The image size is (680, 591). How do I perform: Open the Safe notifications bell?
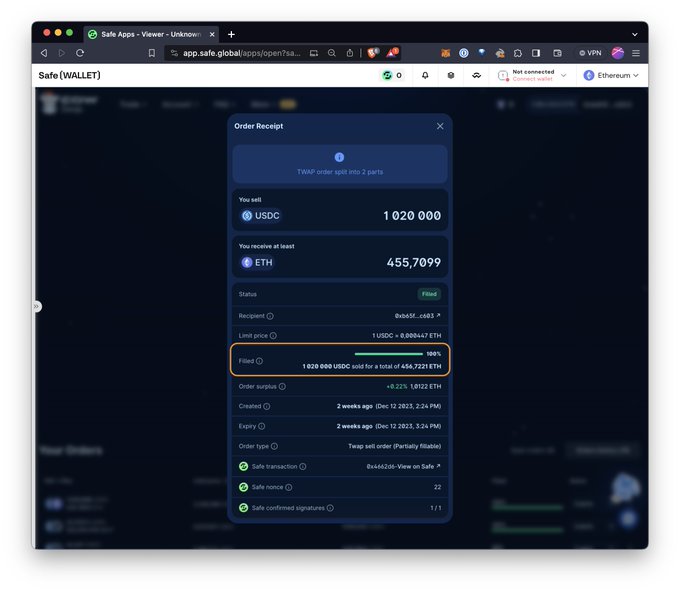tap(425, 75)
